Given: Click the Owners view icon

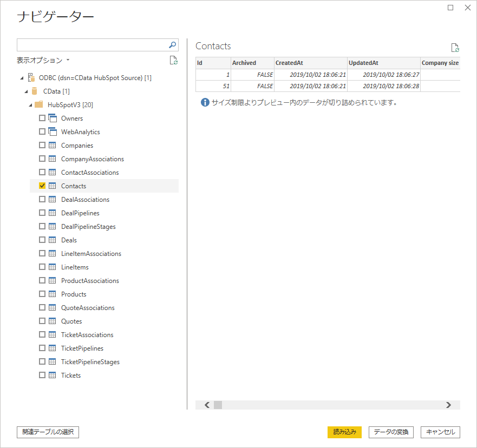Looking at the screenshot, I should (x=53, y=118).
